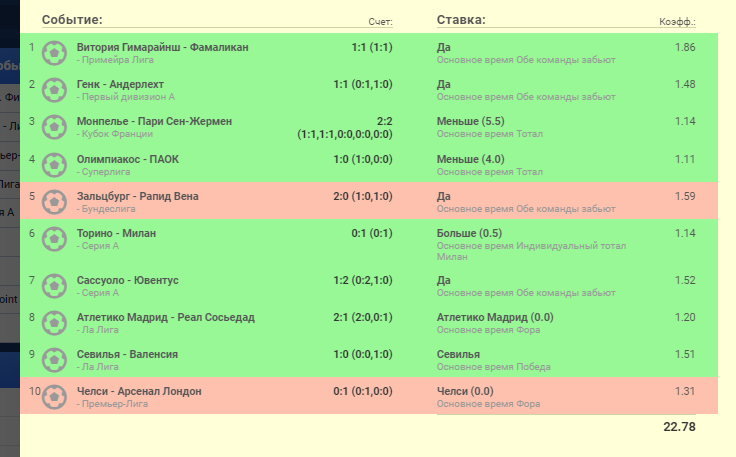Click the football icon for Челси - Арсенал Лондон
The width and height of the screenshot is (736, 457).
pos(54,397)
